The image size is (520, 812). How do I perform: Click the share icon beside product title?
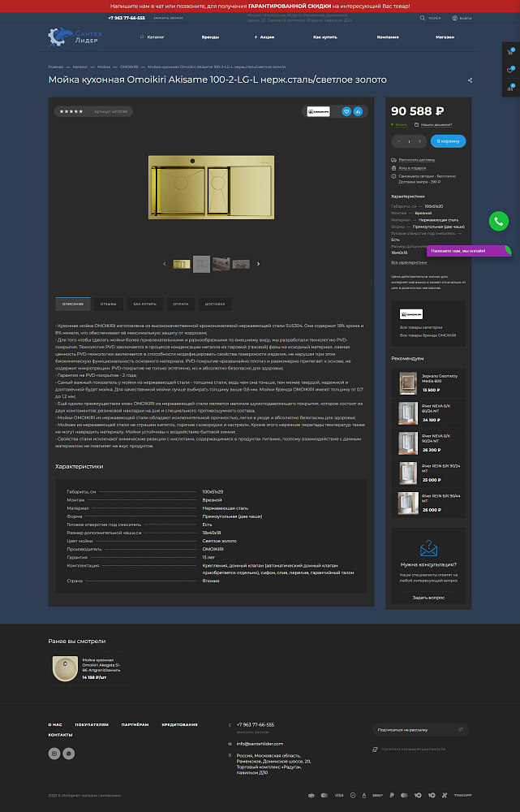point(470,80)
